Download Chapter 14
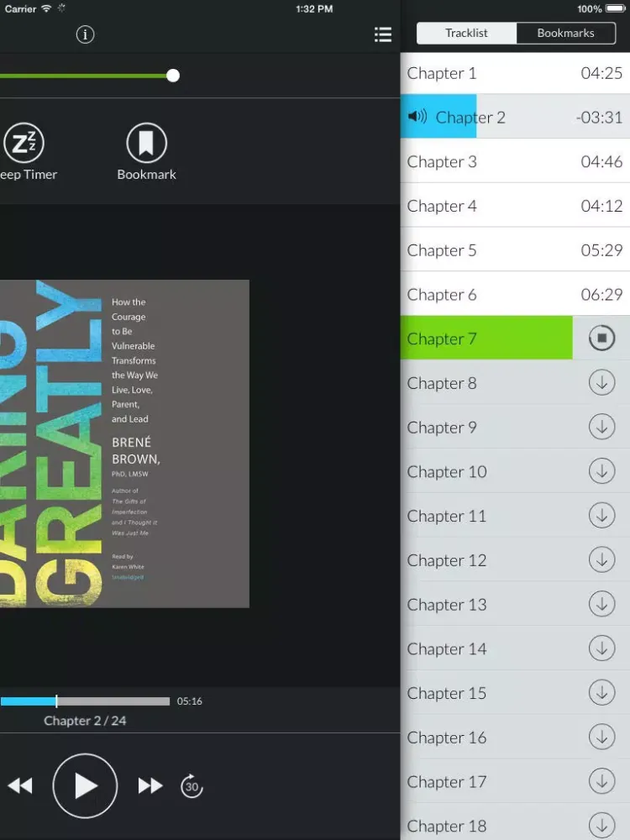This screenshot has height=840, width=630. point(601,648)
